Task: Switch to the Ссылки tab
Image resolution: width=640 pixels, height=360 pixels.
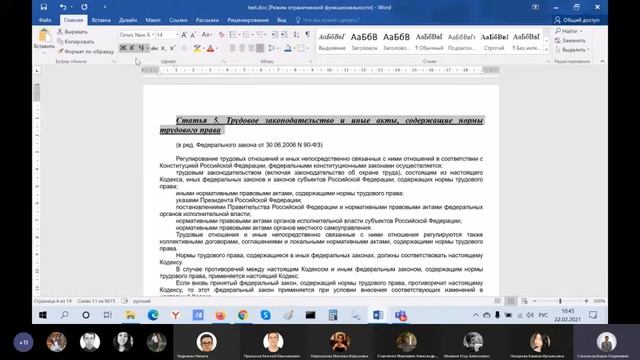Action: pos(178,20)
